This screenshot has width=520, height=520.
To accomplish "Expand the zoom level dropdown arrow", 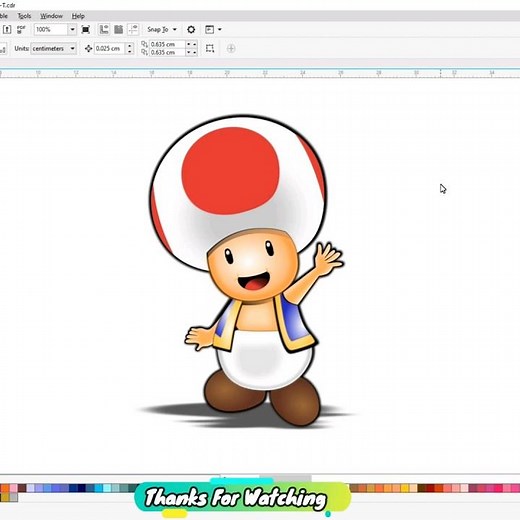I will [72, 29].
